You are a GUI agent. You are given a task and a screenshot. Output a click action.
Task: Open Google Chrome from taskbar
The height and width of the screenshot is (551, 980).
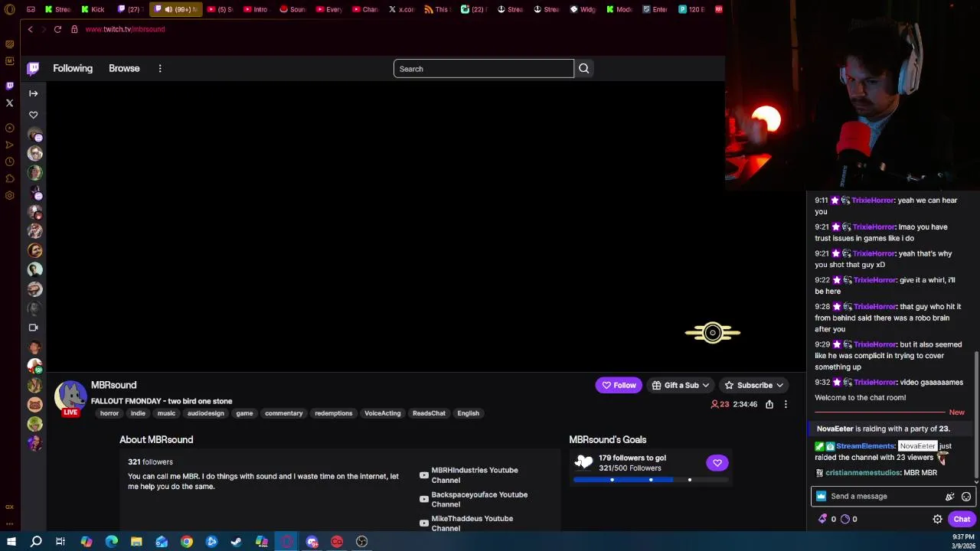click(187, 542)
